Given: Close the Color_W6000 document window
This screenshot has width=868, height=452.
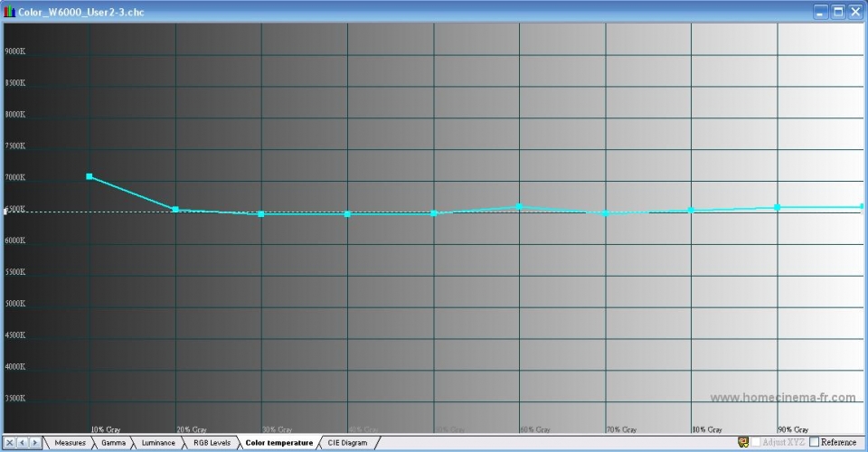Looking at the screenshot, I should (856, 12).
